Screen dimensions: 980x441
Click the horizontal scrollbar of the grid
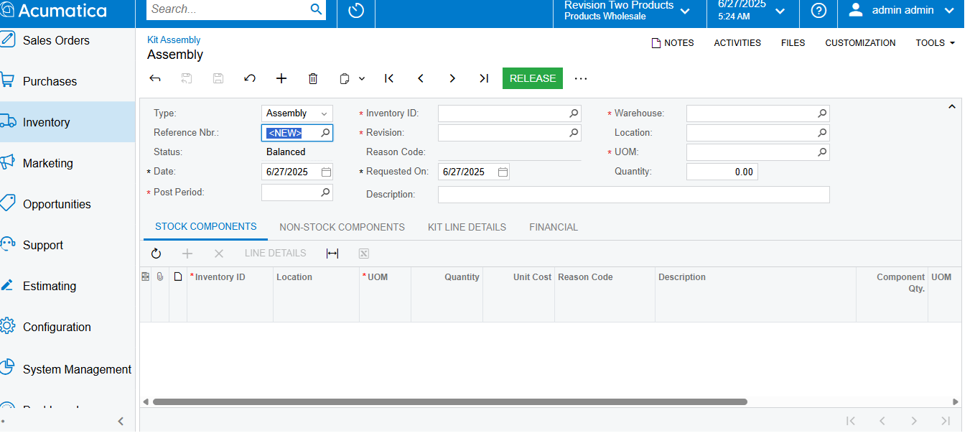[450, 402]
